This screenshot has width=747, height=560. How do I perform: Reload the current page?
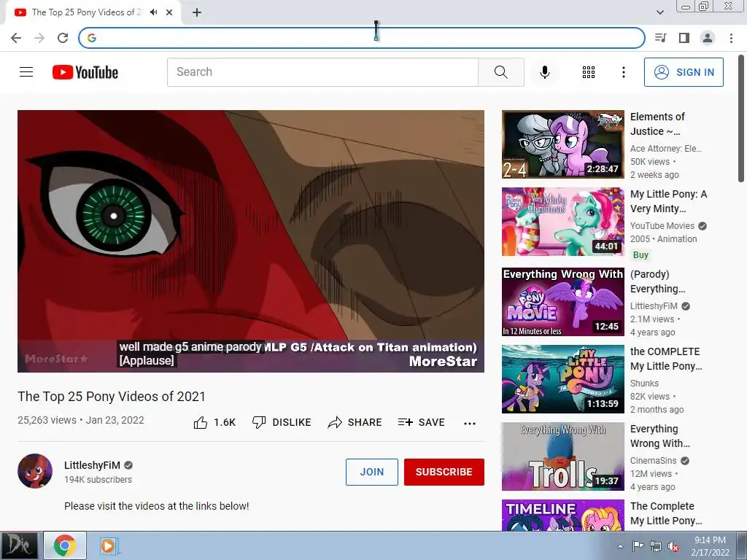click(63, 38)
